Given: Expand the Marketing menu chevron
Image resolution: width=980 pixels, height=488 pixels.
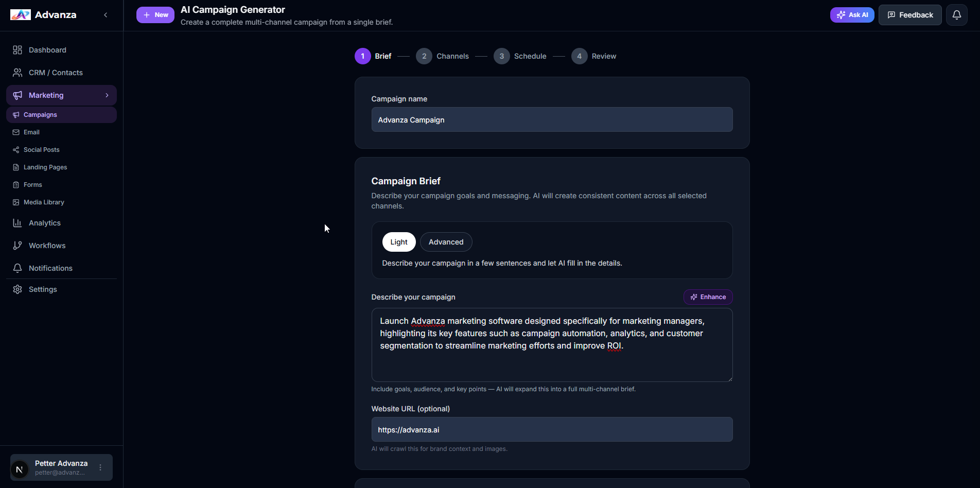Looking at the screenshot, I should (106, 95).
